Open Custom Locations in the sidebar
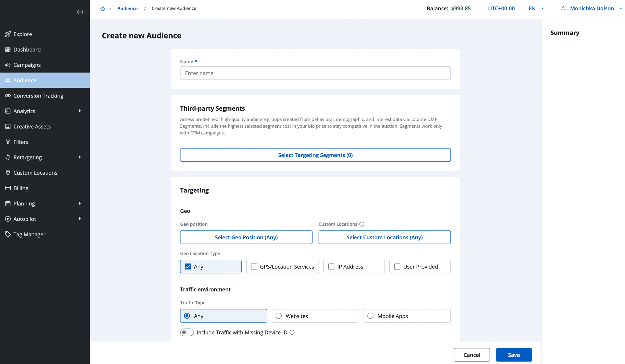 (x=45, y=173)
